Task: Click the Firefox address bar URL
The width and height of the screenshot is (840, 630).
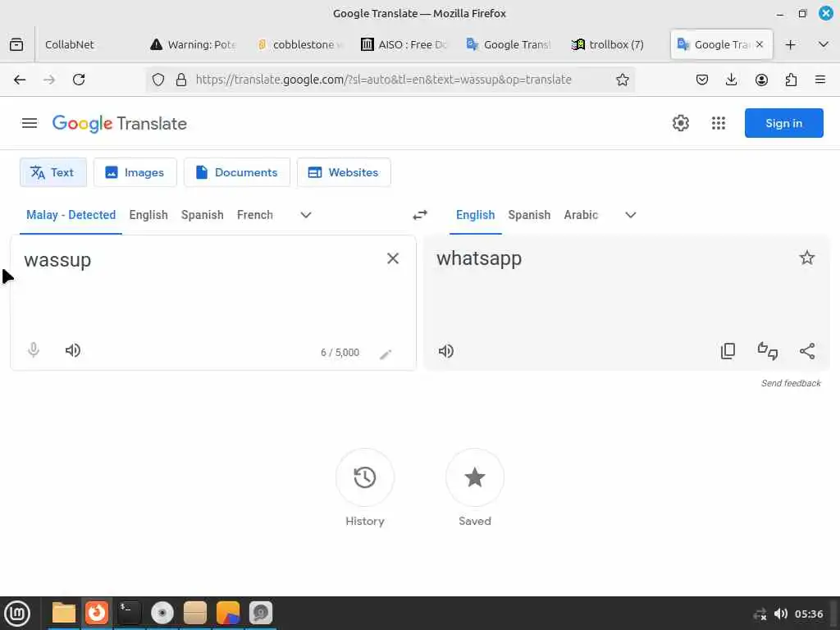Action: pos(384,80)
